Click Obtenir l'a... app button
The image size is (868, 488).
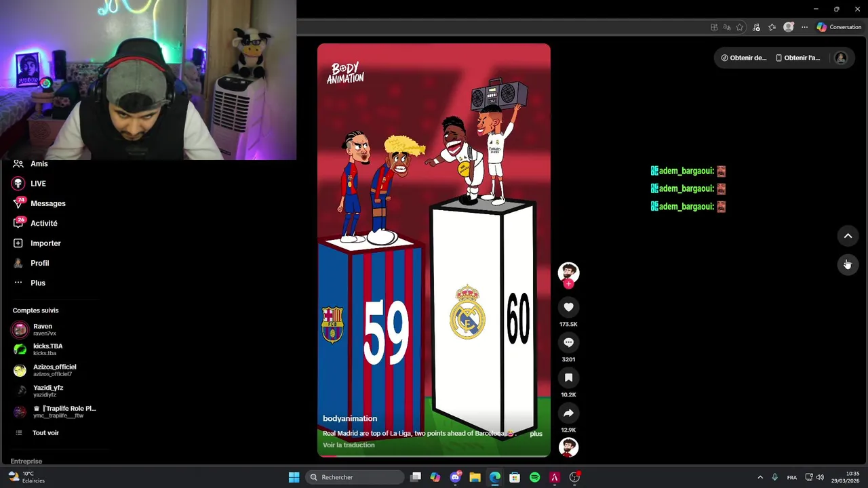[x=798, y=58]
